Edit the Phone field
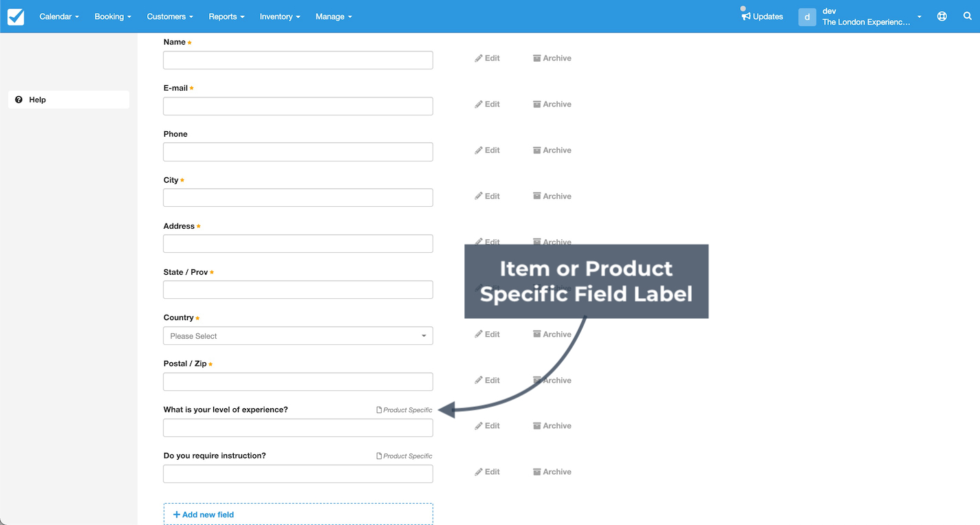 click(x=487, y=150)
